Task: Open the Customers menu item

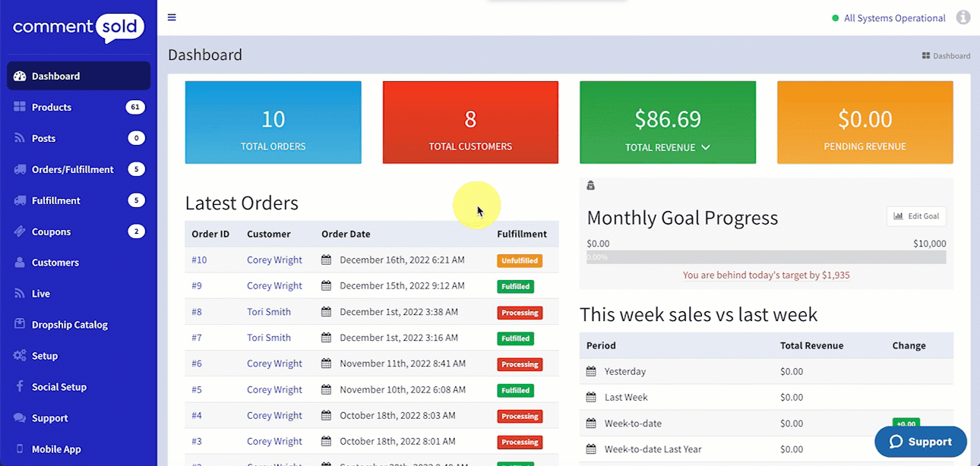Action: coord(55,263)
